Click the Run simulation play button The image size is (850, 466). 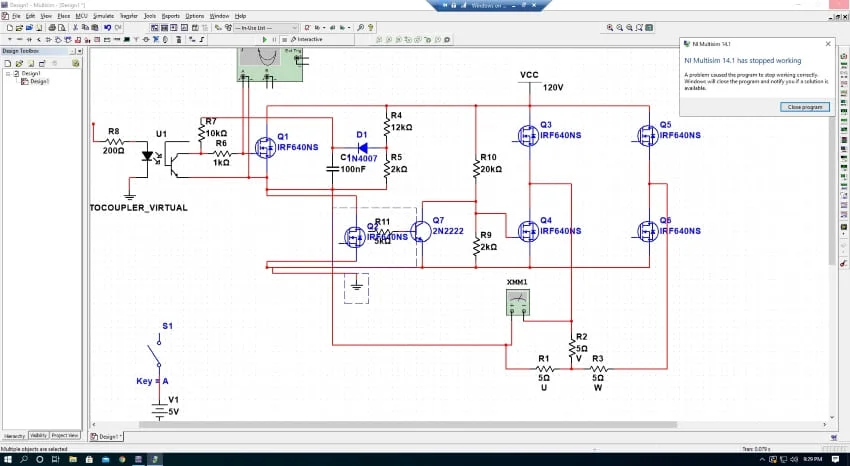click(x=264, y=39)
